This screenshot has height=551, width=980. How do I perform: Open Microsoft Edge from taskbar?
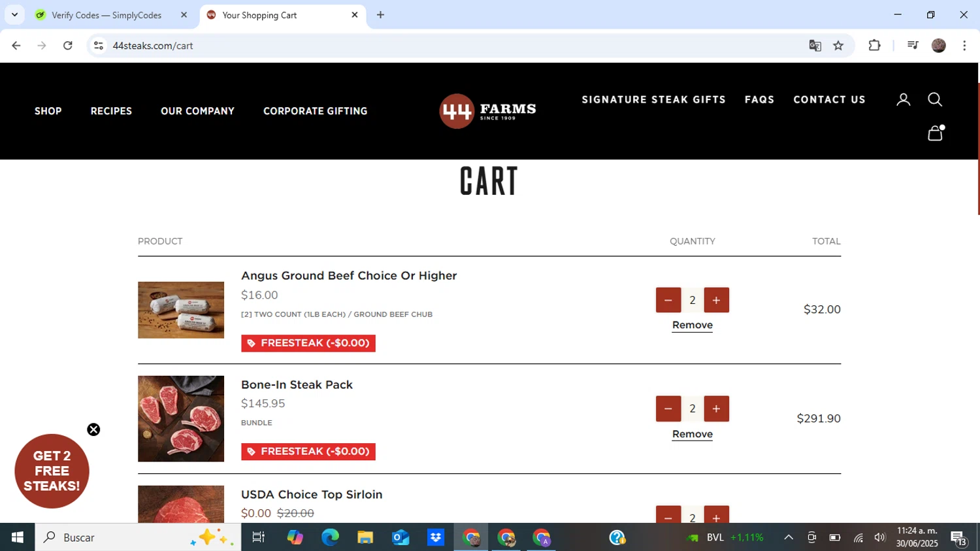pyautogui.click(x=330, y=537)
